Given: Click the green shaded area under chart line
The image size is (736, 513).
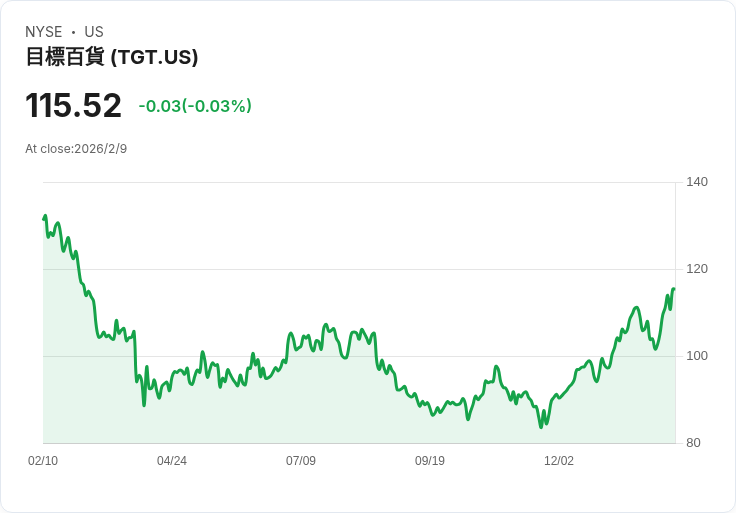Looking at the screenshot, I should point(300,410).
